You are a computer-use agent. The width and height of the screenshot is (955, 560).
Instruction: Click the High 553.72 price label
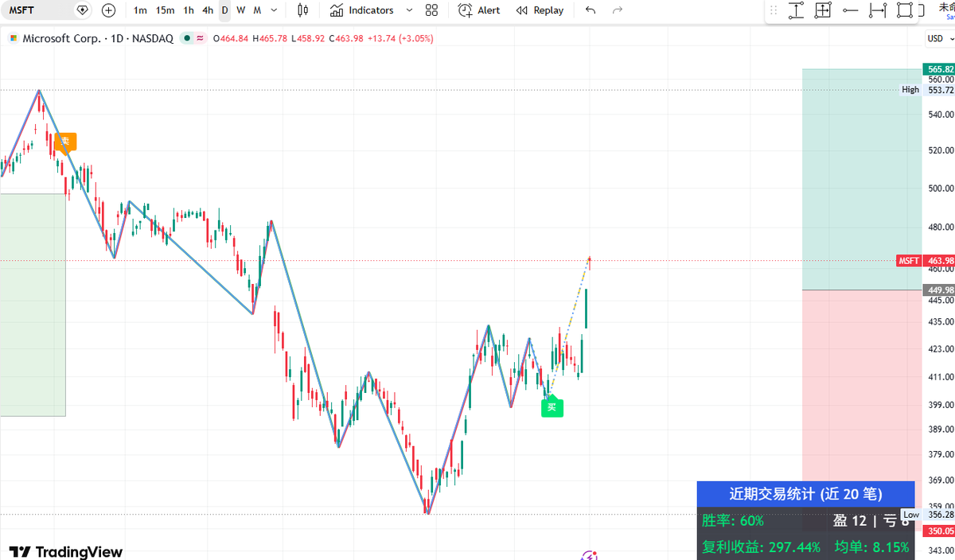click(927, 90)
